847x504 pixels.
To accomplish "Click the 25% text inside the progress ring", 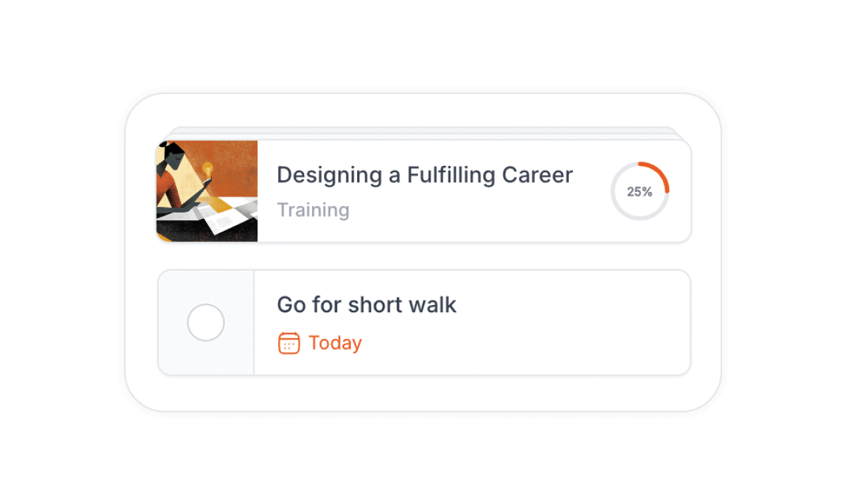I will (x=639, y=191).
